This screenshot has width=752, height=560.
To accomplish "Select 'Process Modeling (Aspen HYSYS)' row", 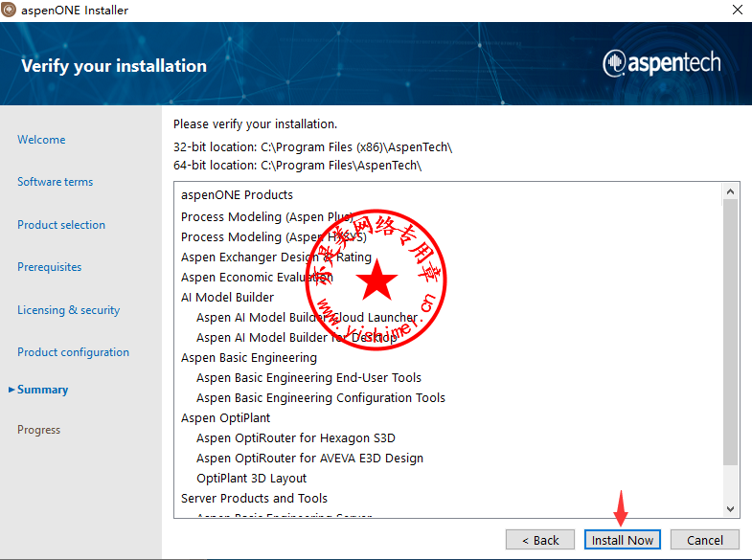I will 273,237.
